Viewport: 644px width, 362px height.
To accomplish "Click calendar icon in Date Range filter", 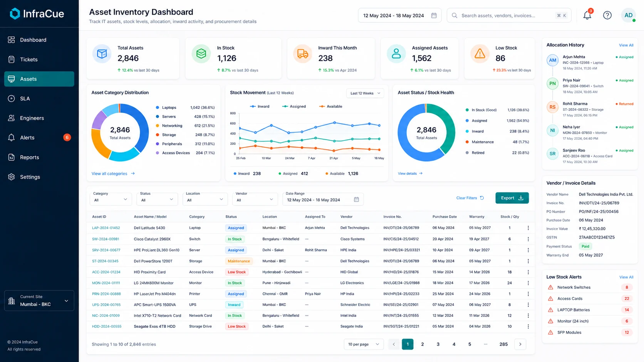I will pyautogui.click(x=356, y=200).
